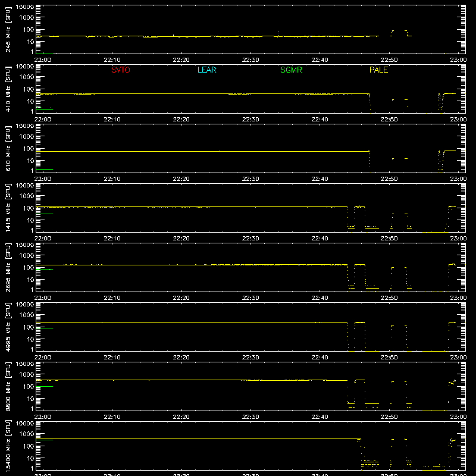Select the '410 MHz [SFU]' axis title
Image resolution: width=476 pixels, height=476 pixels.
8,89
